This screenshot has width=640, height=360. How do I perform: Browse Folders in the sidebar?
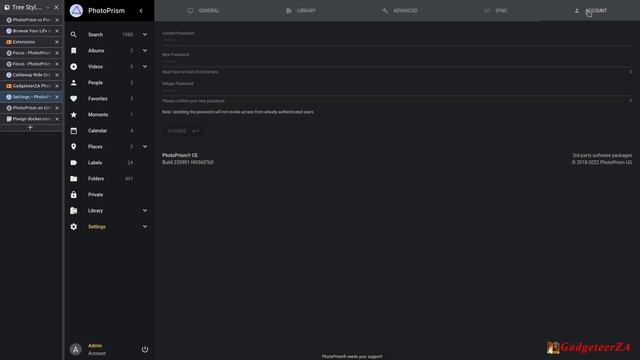tap(96, 178)
